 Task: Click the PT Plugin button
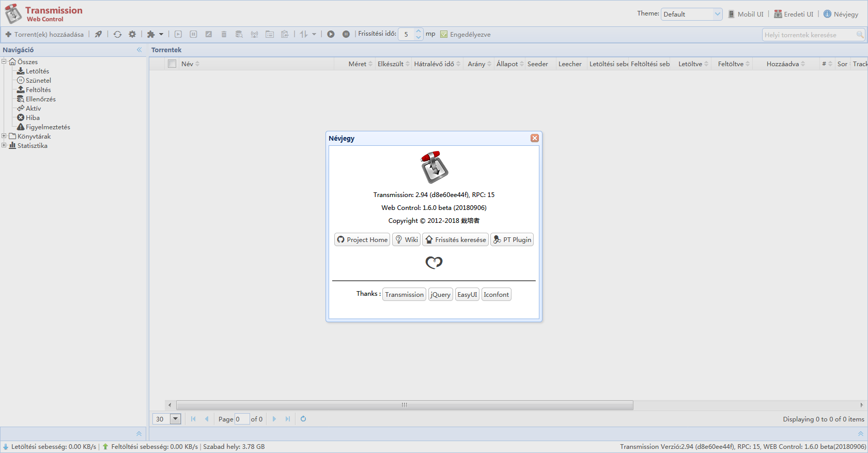[512, 239]
